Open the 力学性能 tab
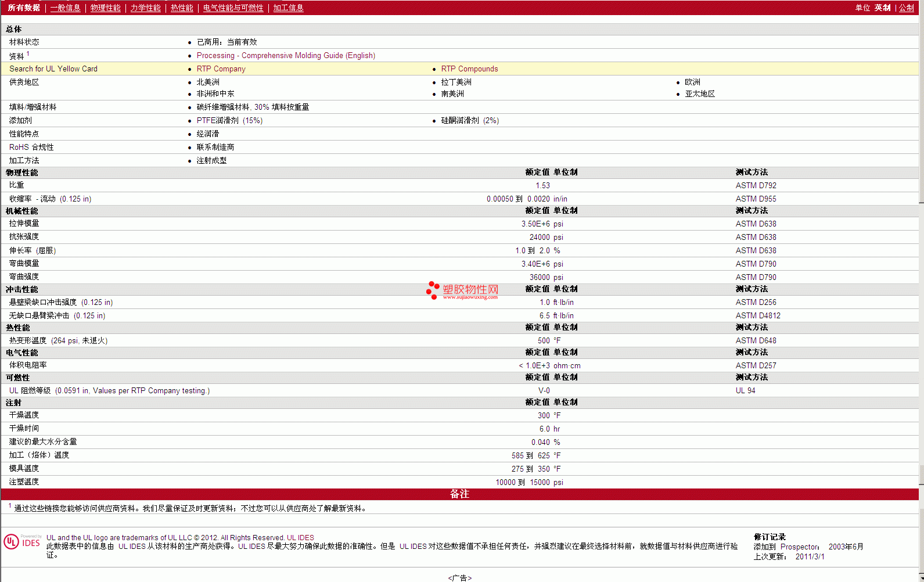 point(145,8)
